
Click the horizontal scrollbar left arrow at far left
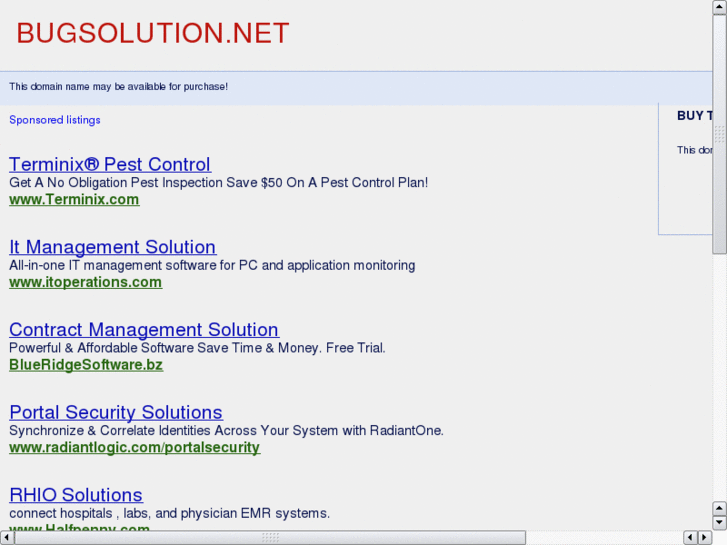7,538
